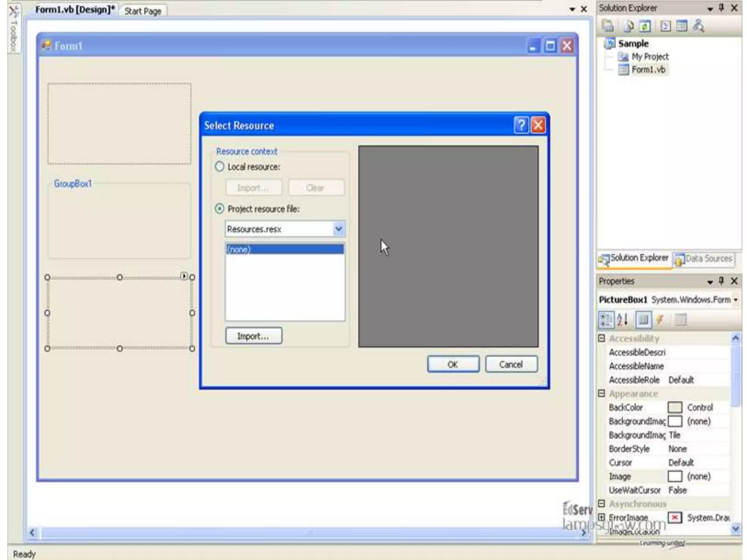Expand the ErrorImage property
The image size is (747, 560).
[x=601, y=517]
